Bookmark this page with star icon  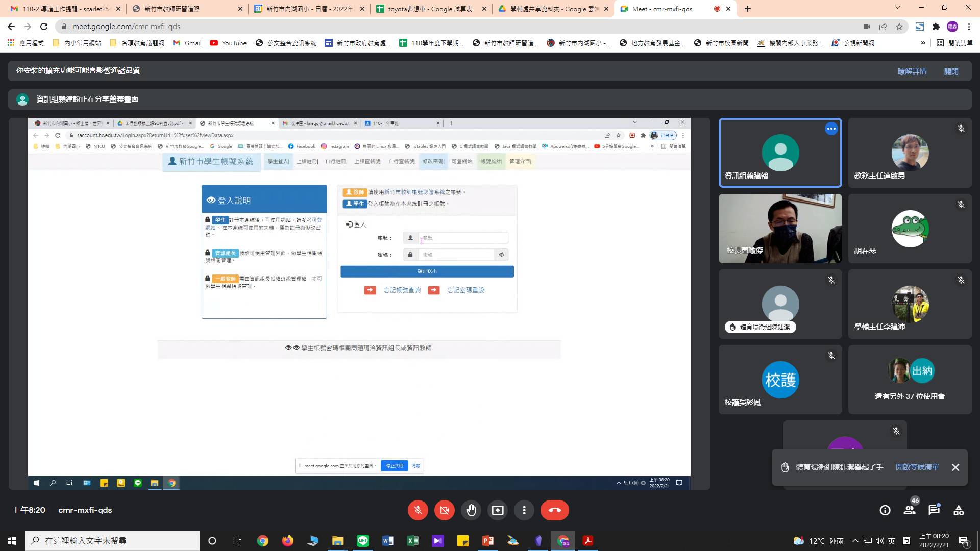(899, 27)
